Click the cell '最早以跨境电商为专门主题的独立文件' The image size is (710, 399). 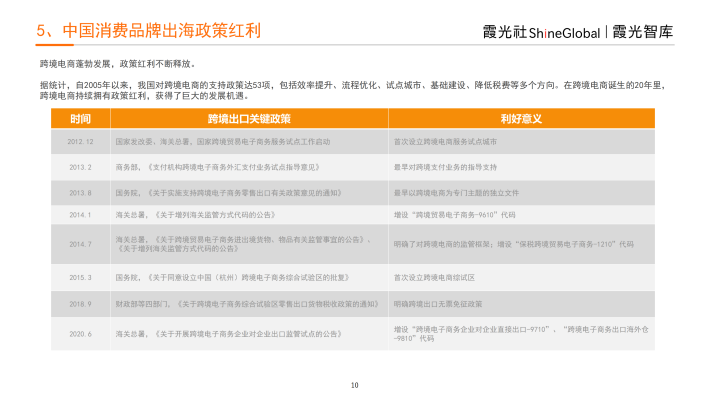coord(521,193)
